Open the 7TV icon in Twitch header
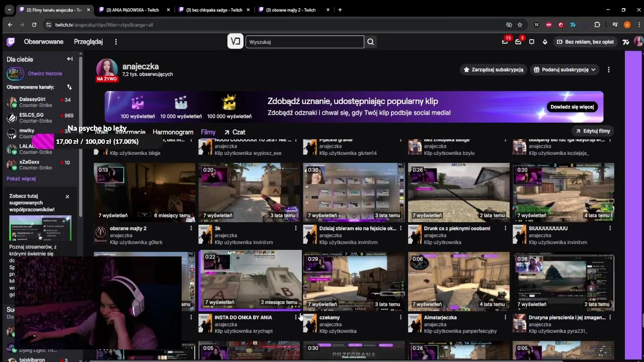This screenshot has height=362, width=644. click(625, 42)
